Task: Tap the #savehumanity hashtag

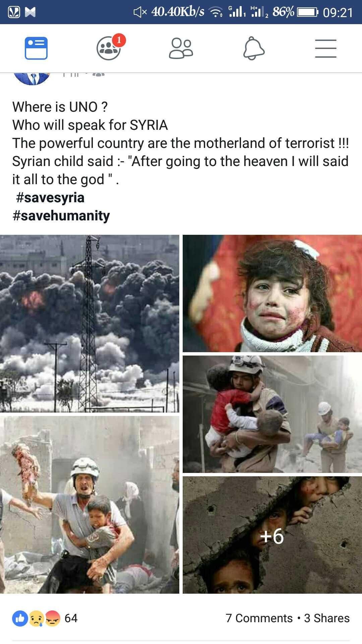Action: tap(61, 215)
